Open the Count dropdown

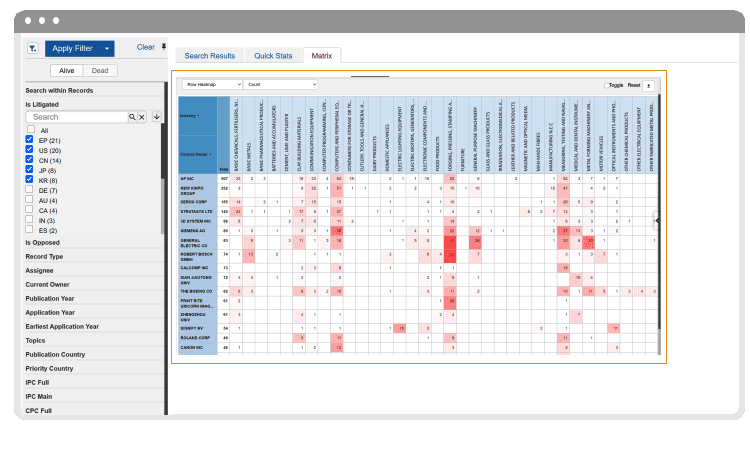click(x=281, y=85)
